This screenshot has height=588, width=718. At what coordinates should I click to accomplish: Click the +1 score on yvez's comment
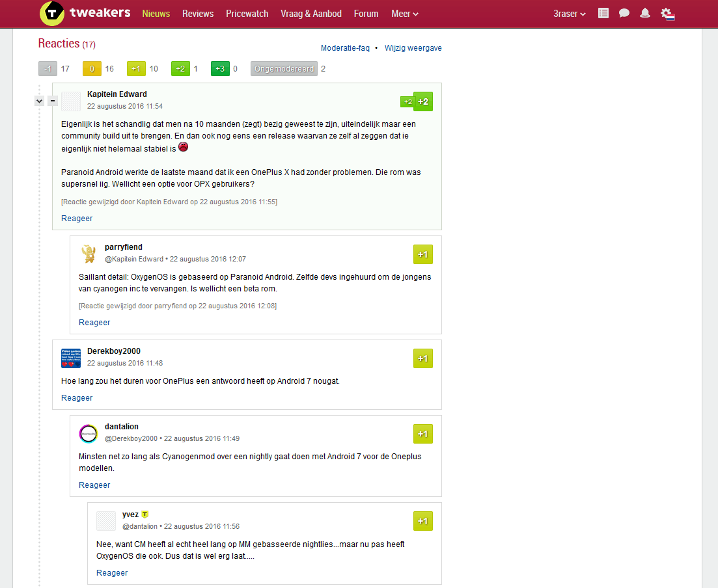pos(423,521)
